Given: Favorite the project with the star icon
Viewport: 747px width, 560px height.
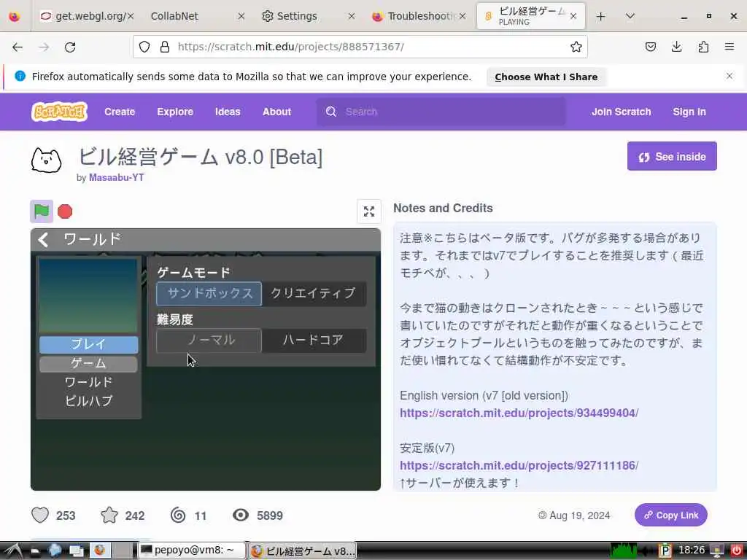Looking at the screenshot, I should [x=109, y=516].
